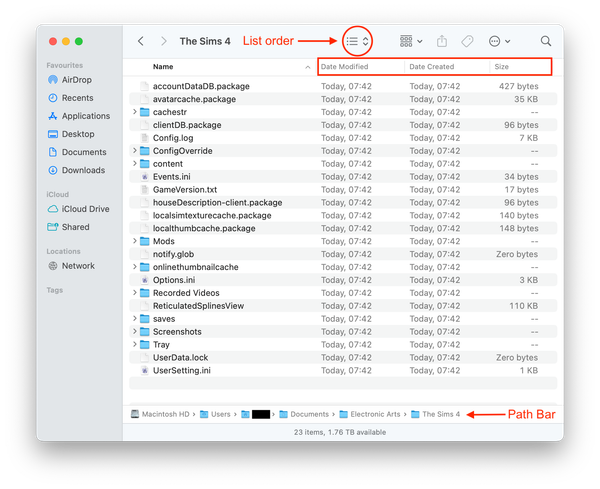Screen dimensions: 600x489
Task: Click the back navigation arrow
Action: tap(141, 41)
